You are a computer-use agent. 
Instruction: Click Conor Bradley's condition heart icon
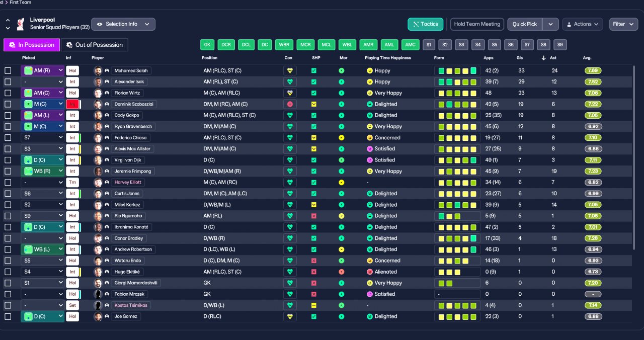coord(290,238)
